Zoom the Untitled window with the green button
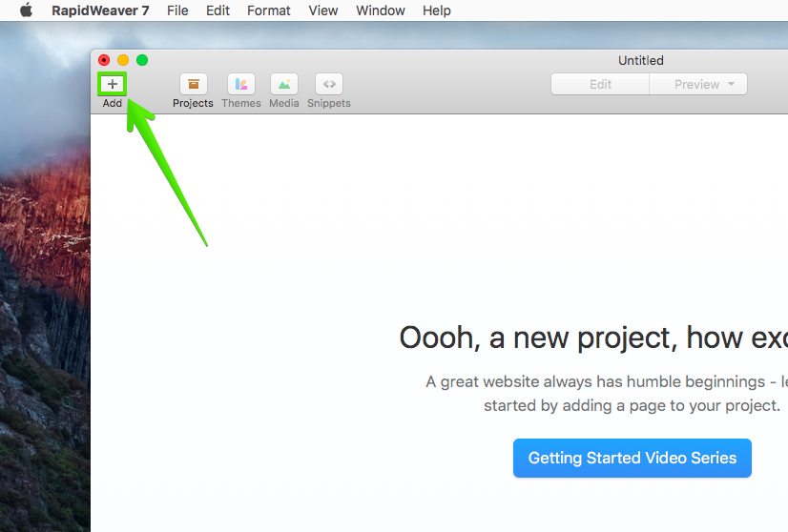 [142, 60]
